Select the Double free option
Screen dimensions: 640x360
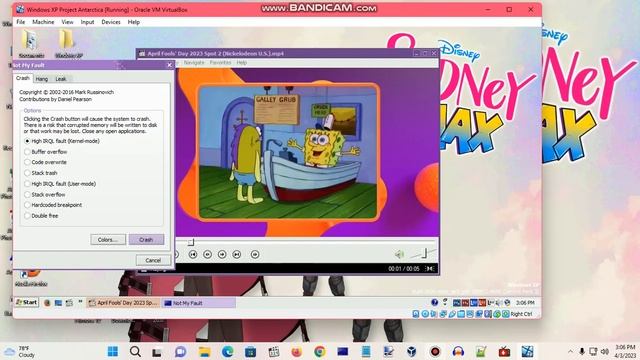(41, 216)
